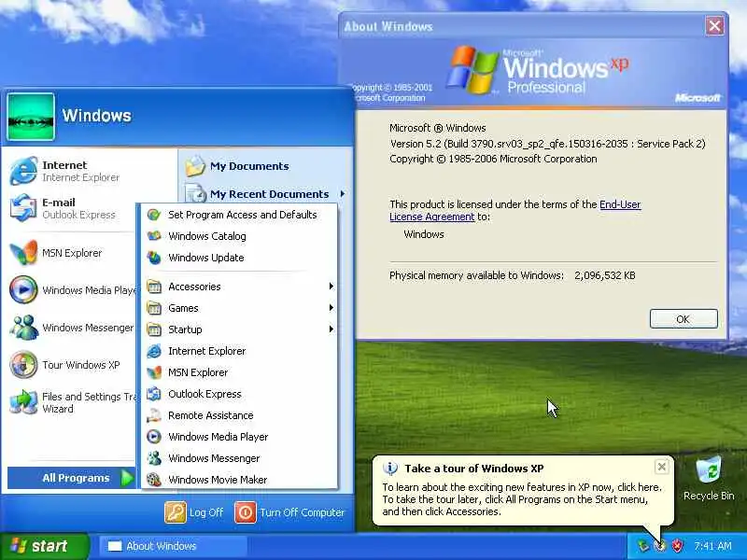Choose Windows Movie Maker menu entry text
This screenshot has height=560, width=747.
pos(218,480)
